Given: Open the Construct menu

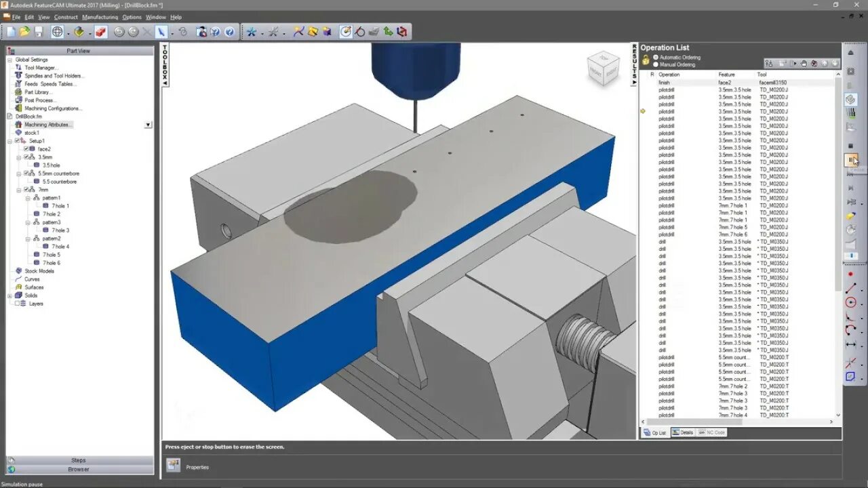Looking at the screenshot, I should click(66, 17).
